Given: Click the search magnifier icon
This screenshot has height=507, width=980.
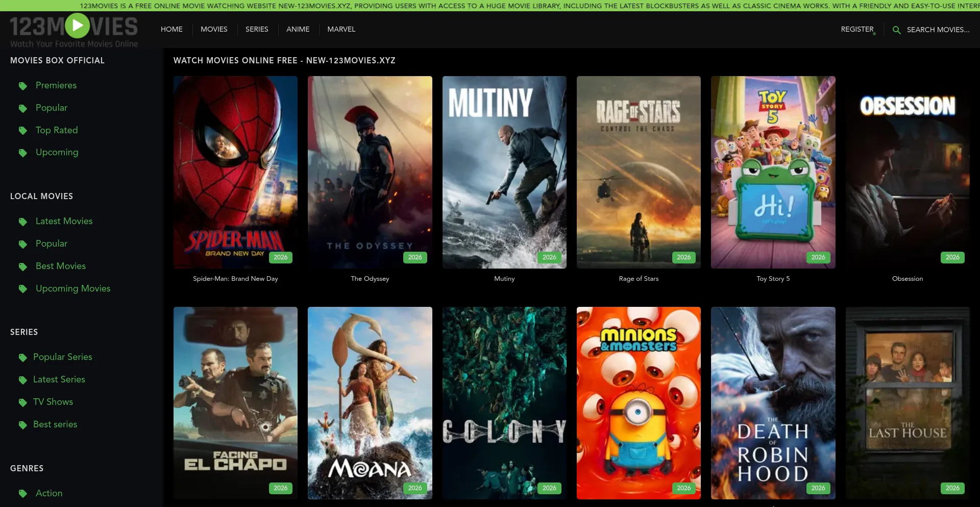Looking at the screenshot, I should click(x=896, y=30).
